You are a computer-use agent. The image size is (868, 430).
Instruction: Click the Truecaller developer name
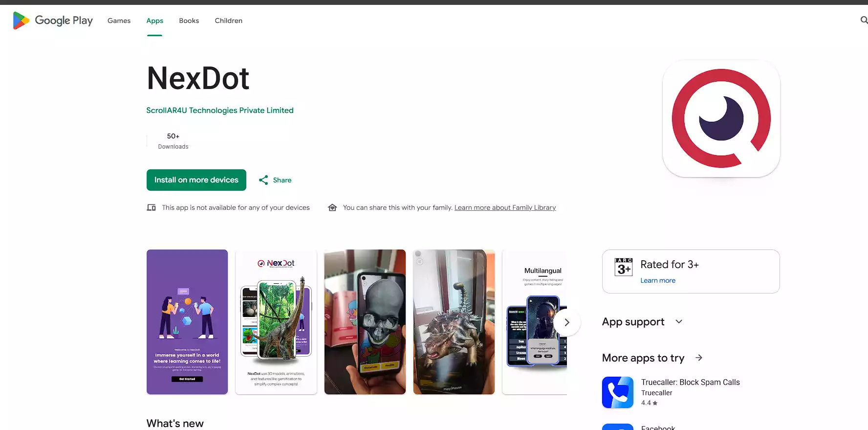(656, 393)
